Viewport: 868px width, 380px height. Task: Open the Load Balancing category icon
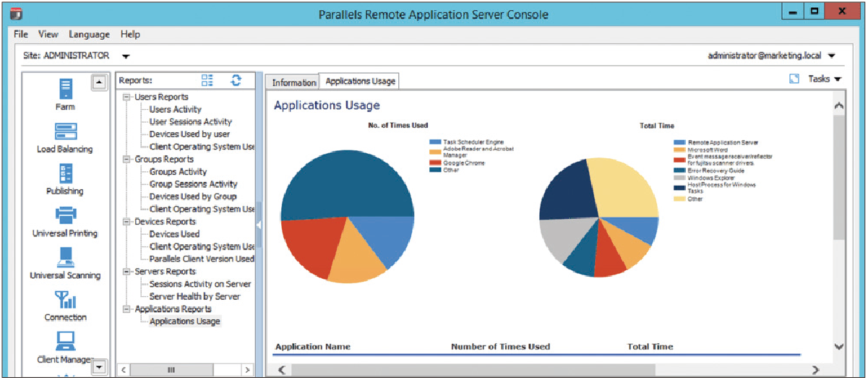66,131
